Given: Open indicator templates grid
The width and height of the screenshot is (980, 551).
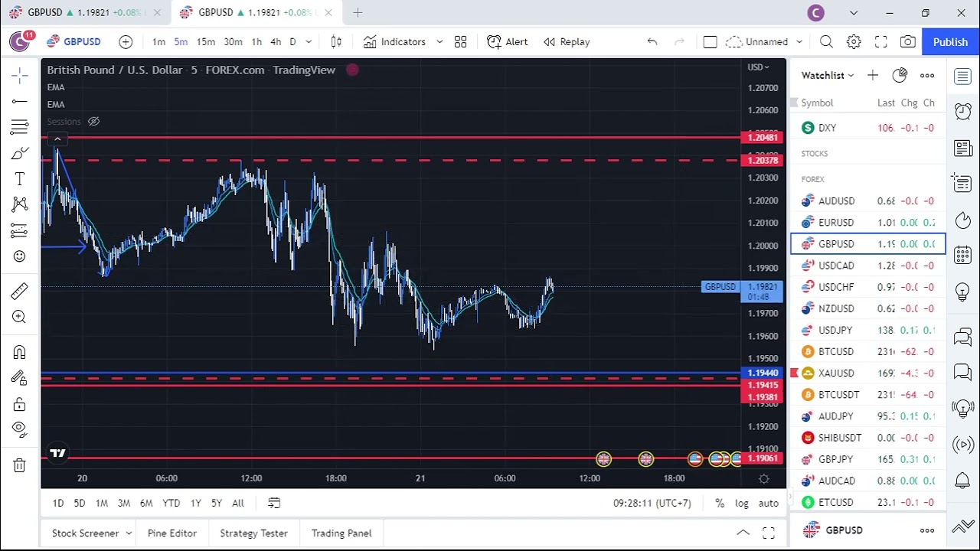Looking at the screenshot, I should tap(460, 42).
